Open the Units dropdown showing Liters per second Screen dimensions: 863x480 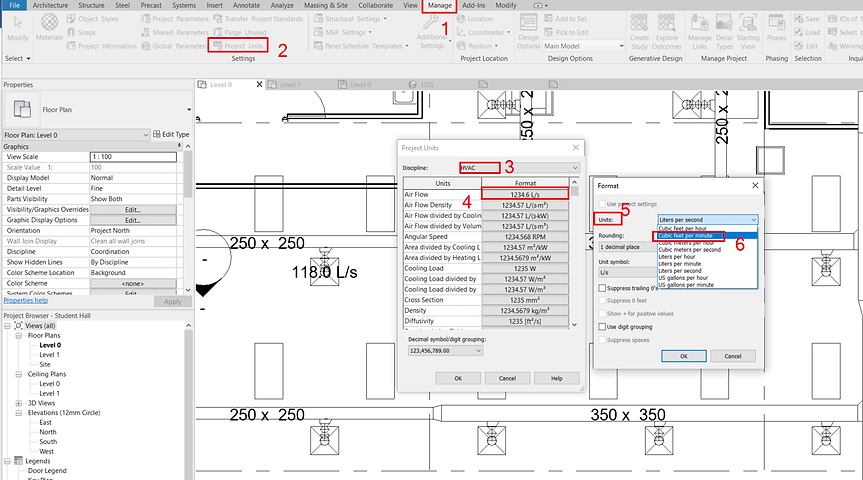pos(708,220)
